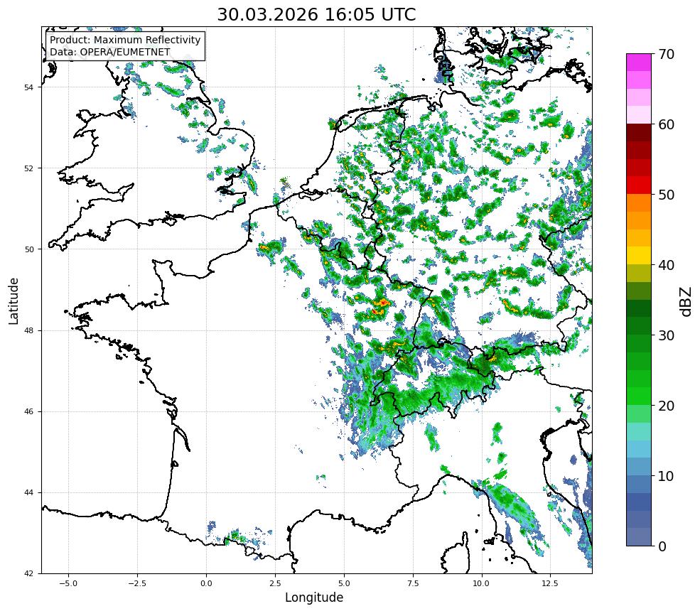Click the dark red swatch below 60

point(639,133)
